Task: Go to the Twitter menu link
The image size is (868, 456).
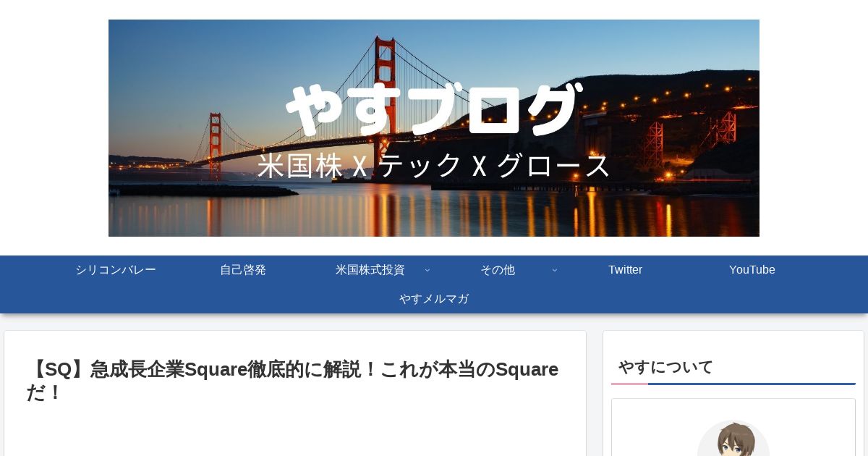Action: coord(625,270)
